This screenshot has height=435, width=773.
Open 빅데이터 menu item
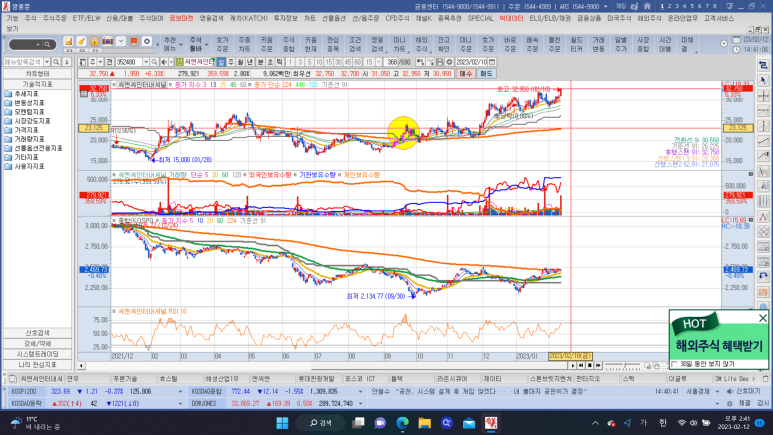click(x=511, y=18)
